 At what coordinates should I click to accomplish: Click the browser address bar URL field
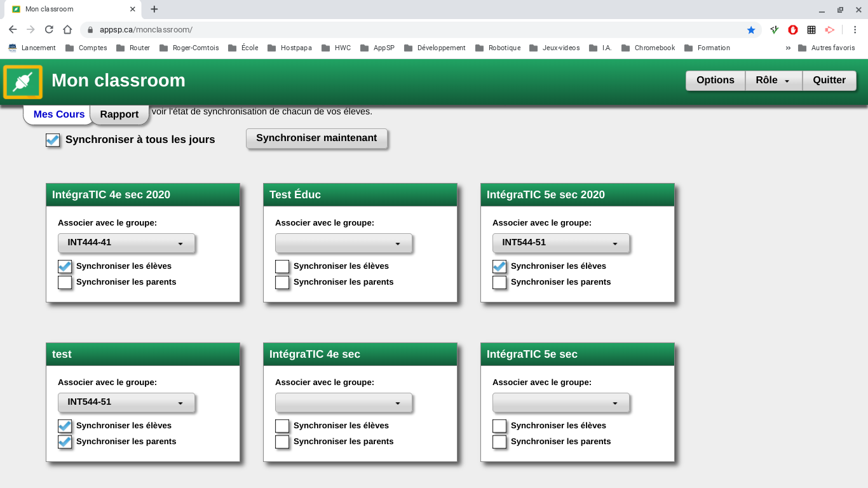[413, 30]
